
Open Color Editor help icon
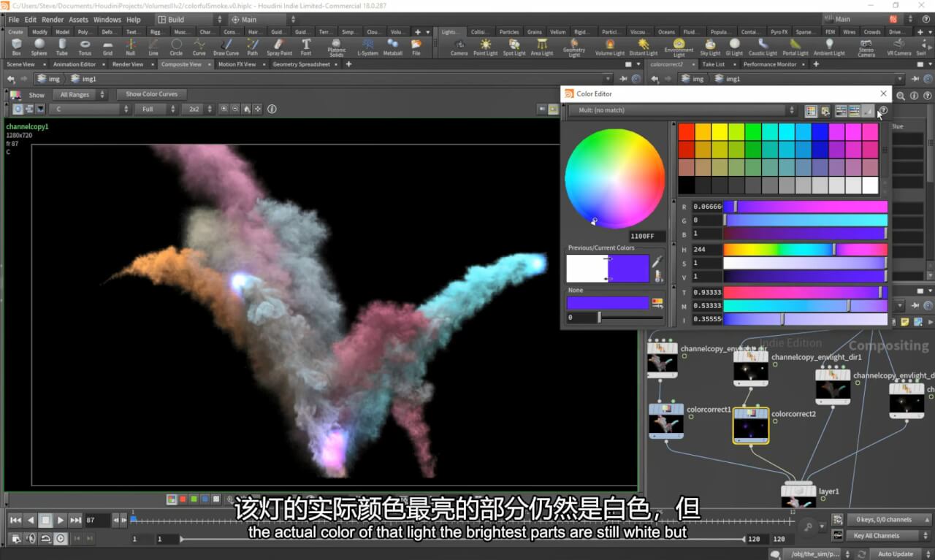[x=882, y=111]
